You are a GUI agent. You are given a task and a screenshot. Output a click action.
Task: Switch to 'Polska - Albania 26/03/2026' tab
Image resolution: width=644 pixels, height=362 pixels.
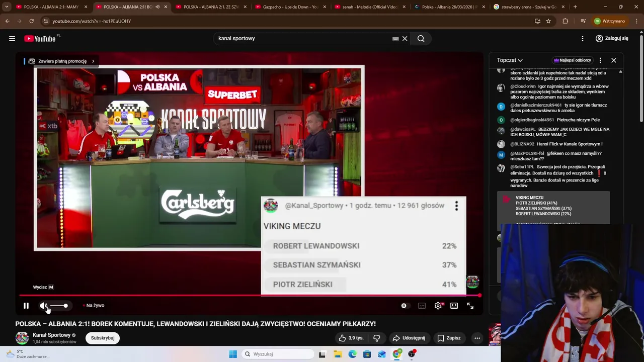coord(450,7)
